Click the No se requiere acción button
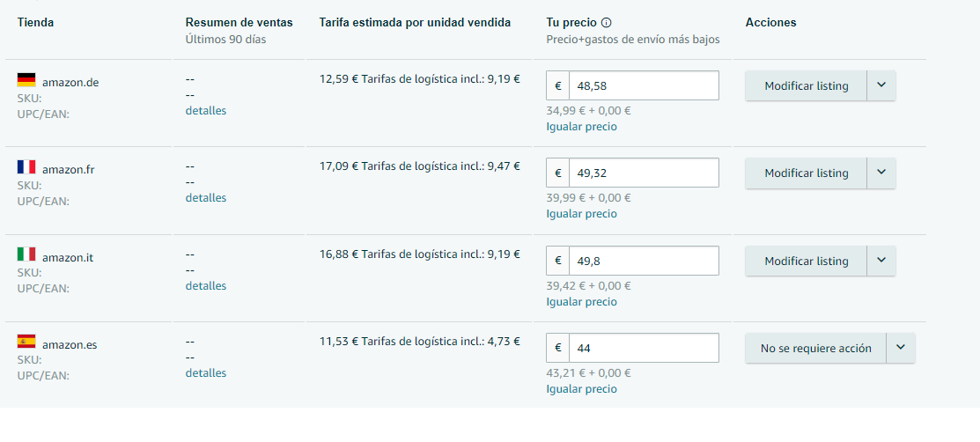 [x=815, y=348]
